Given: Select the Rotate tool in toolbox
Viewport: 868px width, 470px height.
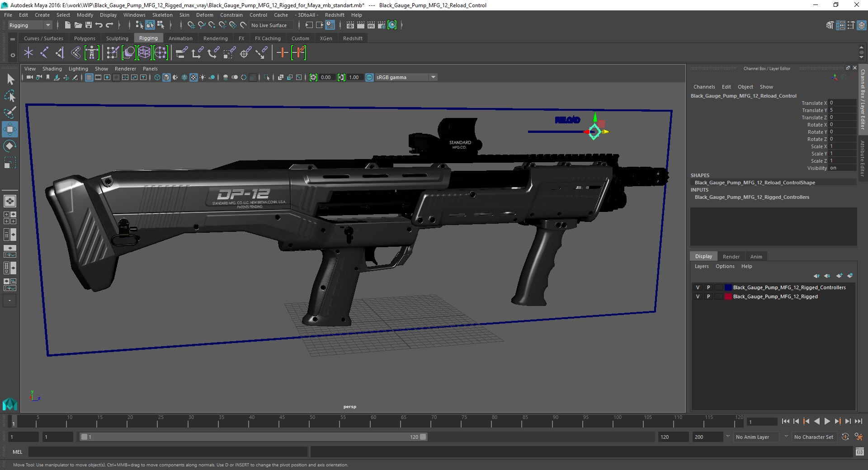Looking at the screenshot, I should click(10, 146).
